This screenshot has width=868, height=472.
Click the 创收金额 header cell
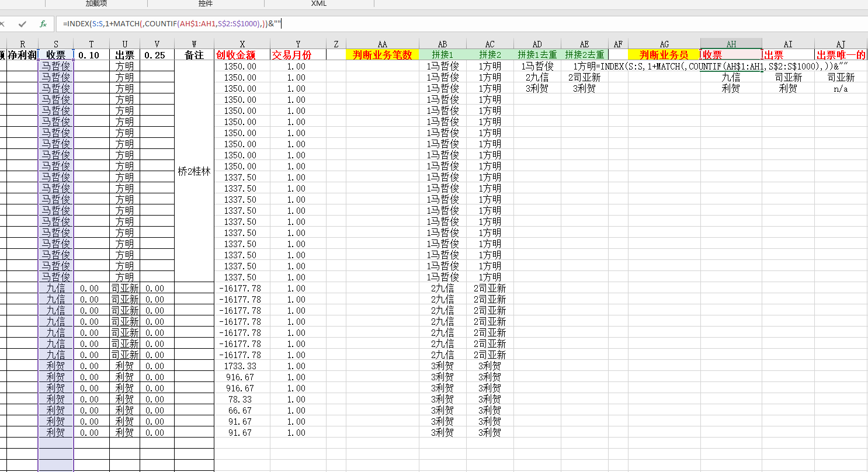tap(242, 55)
